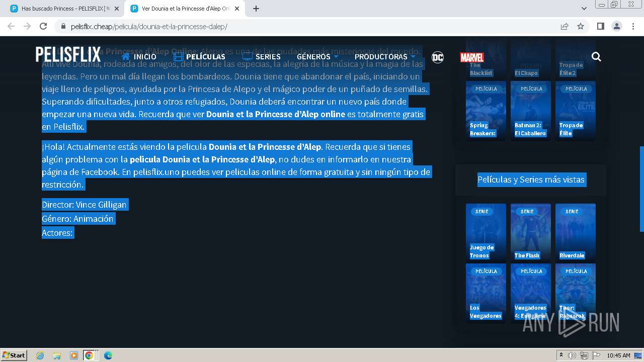Open the Batman 2: El Caballero card

pyautogui.click(x=531, y=111)
